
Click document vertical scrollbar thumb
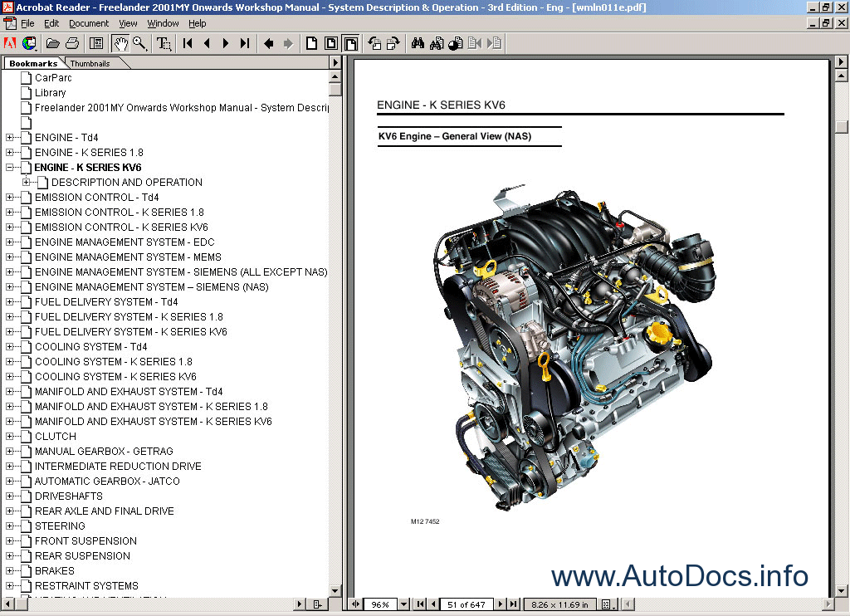(x=842, y=127)
